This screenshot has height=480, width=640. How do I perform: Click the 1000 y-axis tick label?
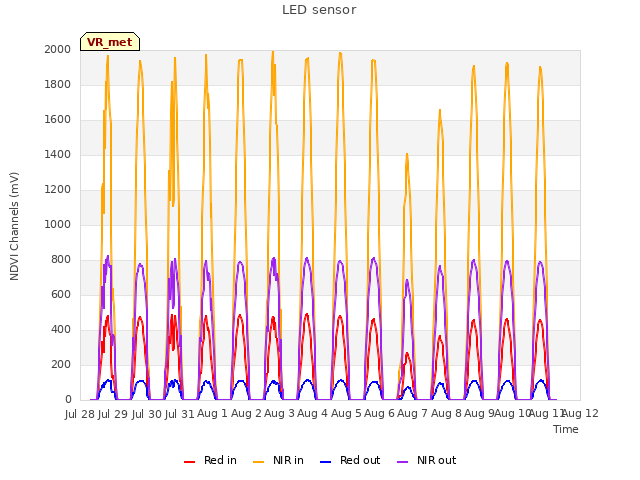[58, 224]
